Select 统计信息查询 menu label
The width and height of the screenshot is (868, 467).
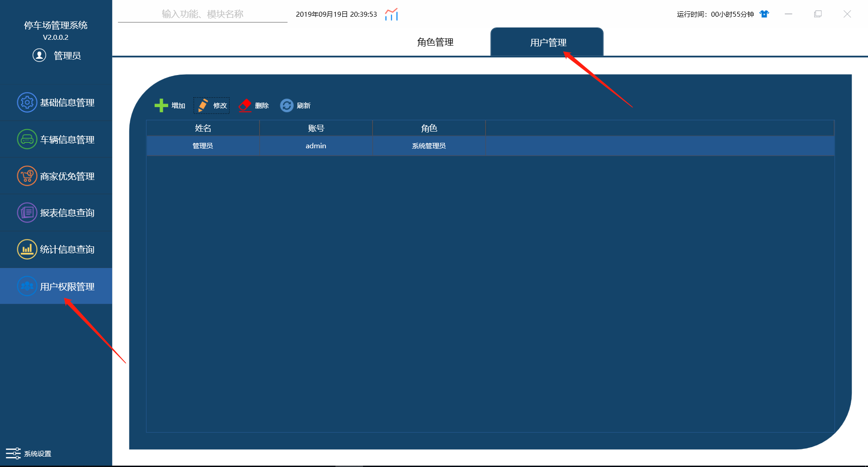(67, 249)
